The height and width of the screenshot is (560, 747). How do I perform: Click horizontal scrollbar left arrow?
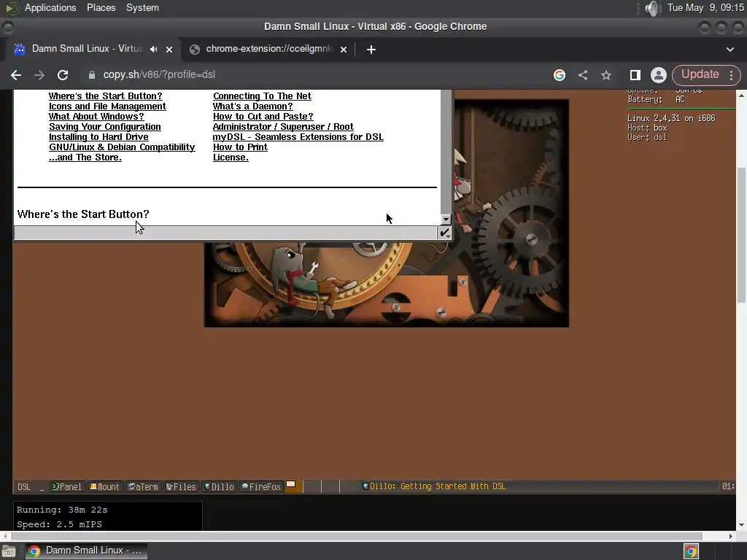pos(5,536)
